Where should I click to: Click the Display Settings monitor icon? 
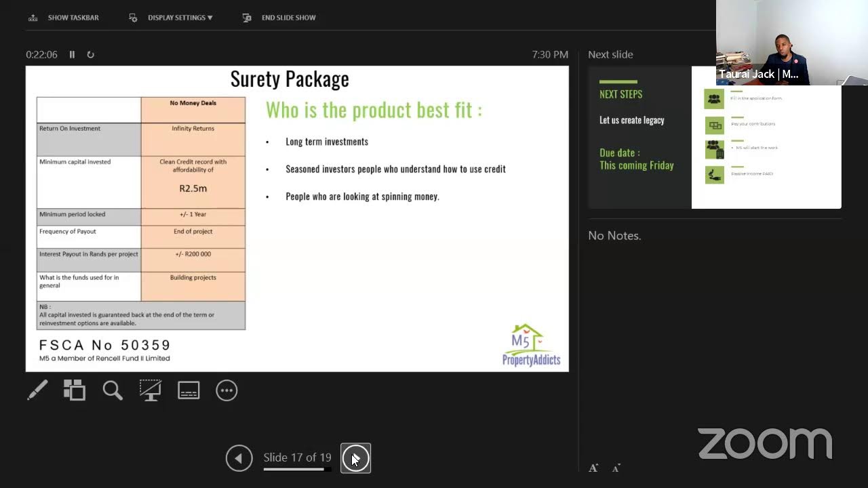pos(133,18)
